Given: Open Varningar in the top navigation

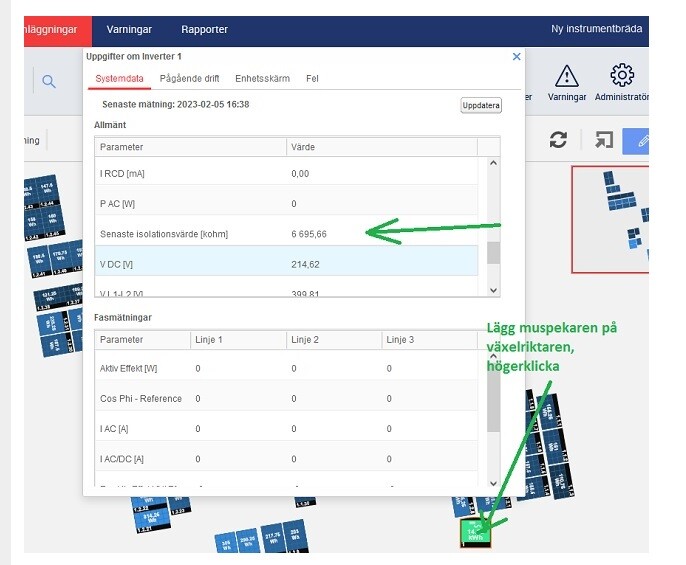Looking at the screenshot, I should [x=129, y=29].
